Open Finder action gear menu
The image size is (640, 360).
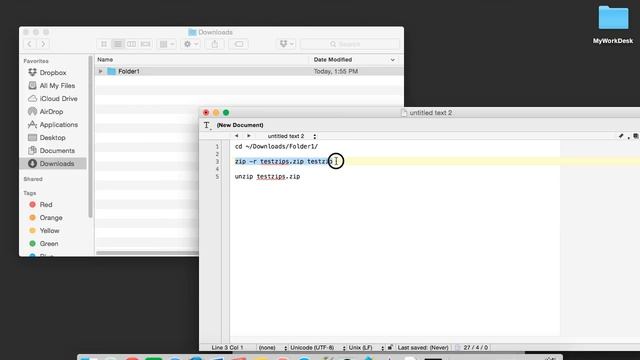click(x=191, y=44)
